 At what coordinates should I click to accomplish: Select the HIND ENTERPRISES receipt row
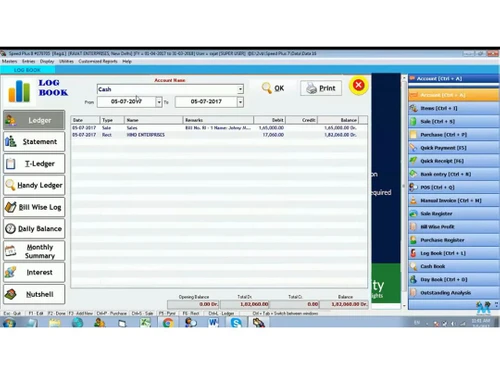(219, 135)
